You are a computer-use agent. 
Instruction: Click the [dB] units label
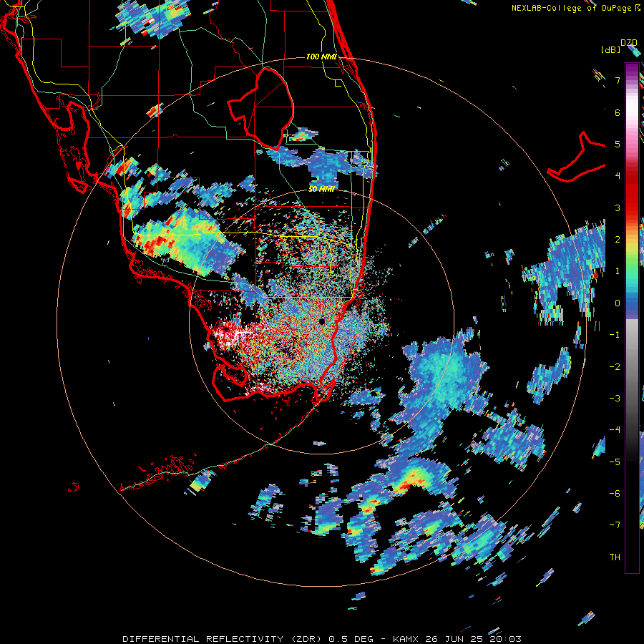(x=610, y=49)
